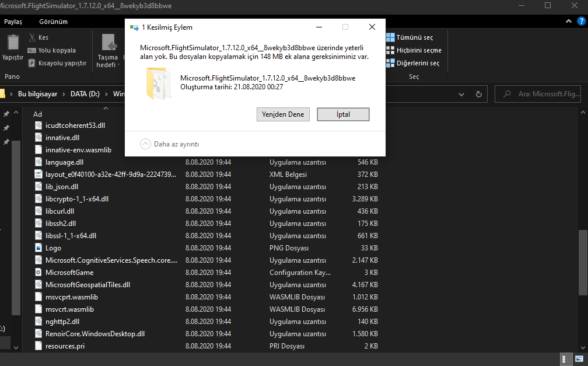The height and width of the screenshot is (366, 588).
Task: Select MicrosoftGame config file icon
Action: click(38, 273)
